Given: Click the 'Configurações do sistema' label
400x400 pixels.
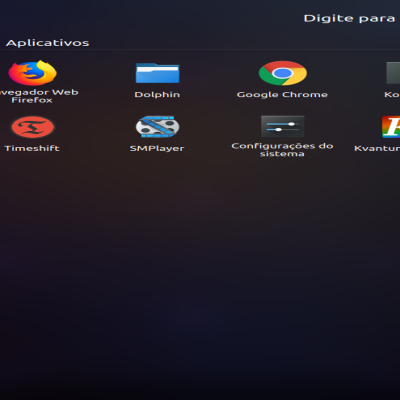Looking at the screenshot, I should pos(282,150).
